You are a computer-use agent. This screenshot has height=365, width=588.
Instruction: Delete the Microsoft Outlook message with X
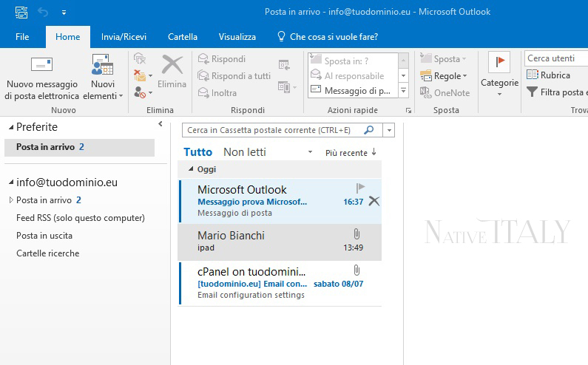pyautogui.click(x=374, y=201)
